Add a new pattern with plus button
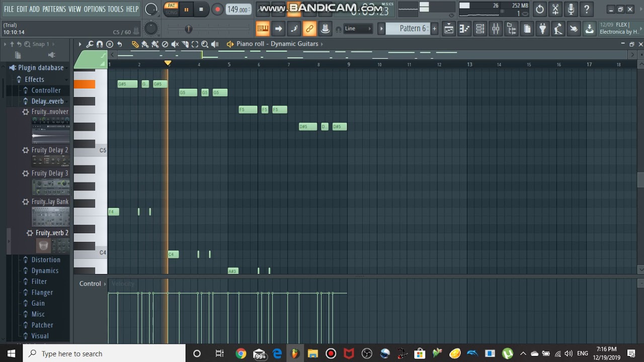The image size is (644, 362). 434,29
